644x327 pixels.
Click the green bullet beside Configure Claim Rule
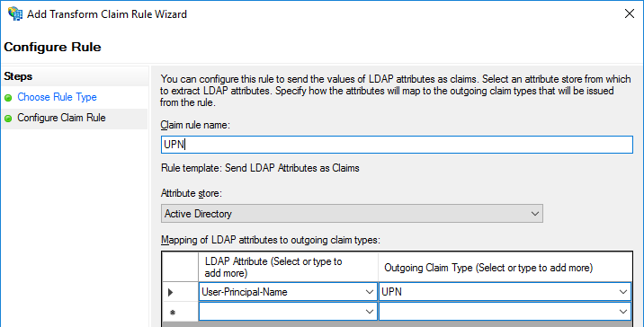8,119
